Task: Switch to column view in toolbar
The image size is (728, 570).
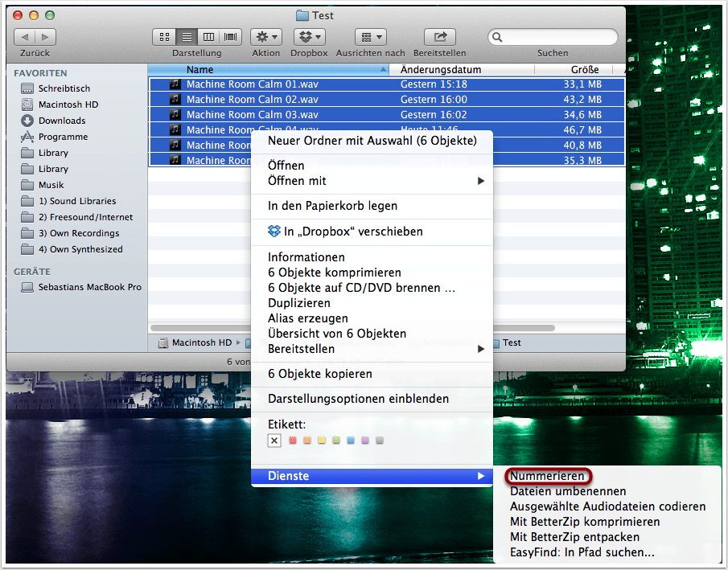Action: click(209, 37)
